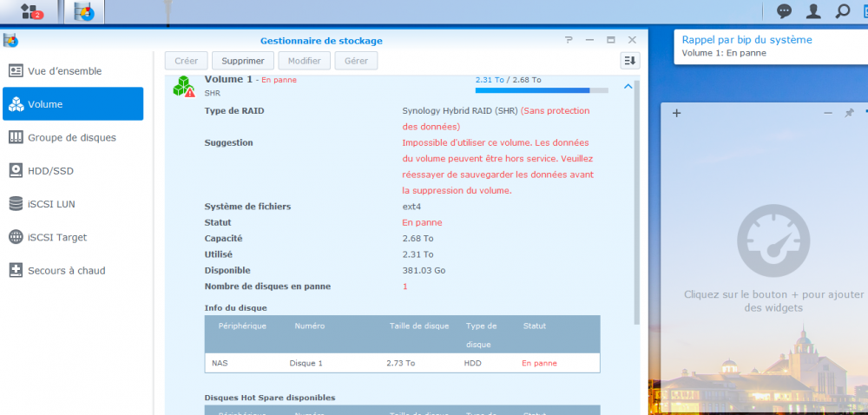Click the Supprimer button

click(x=243, y=61)
